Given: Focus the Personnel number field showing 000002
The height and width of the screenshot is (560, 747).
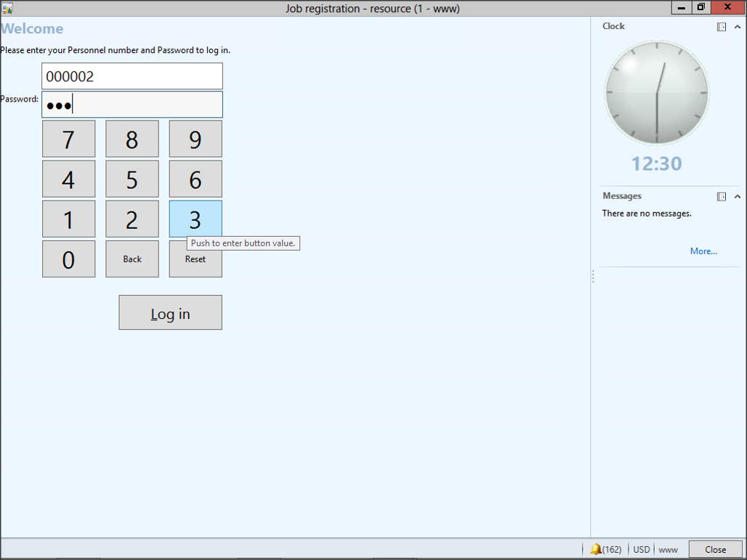Looking at the screenshot, I should pyautogui.click(x=132, y=76).
